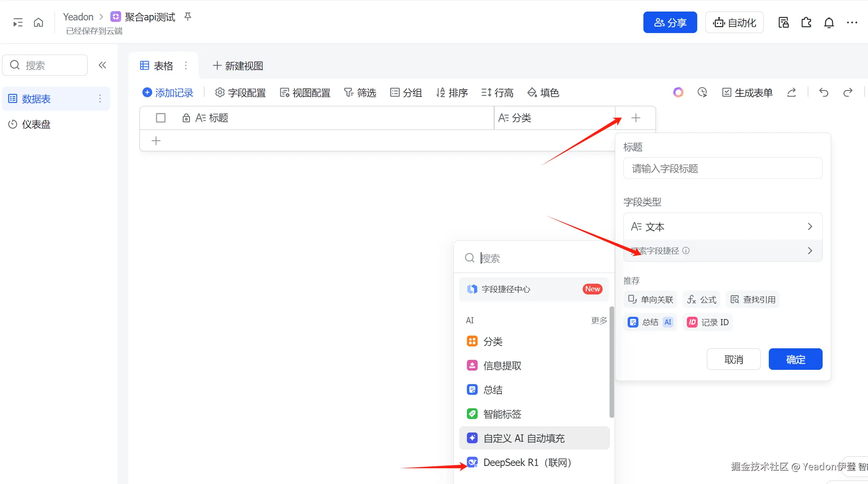Screen dimensions: 868x484
Task: Click the home icon in top bar
Action: pyautogui.click(x=38, y=23)
